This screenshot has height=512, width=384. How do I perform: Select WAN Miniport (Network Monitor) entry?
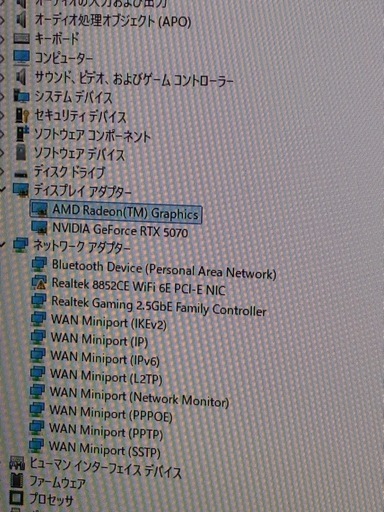pos(139,396)
